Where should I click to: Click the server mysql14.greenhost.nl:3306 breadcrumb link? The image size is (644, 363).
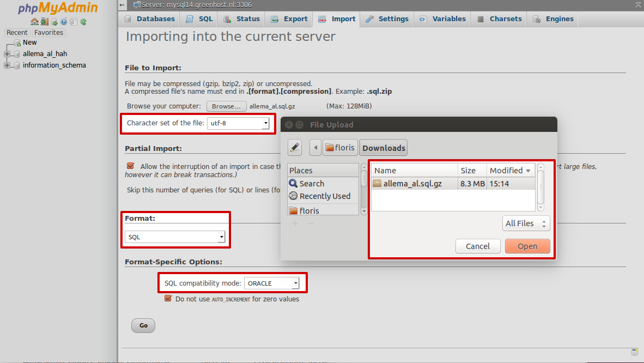tap(196, 5)
